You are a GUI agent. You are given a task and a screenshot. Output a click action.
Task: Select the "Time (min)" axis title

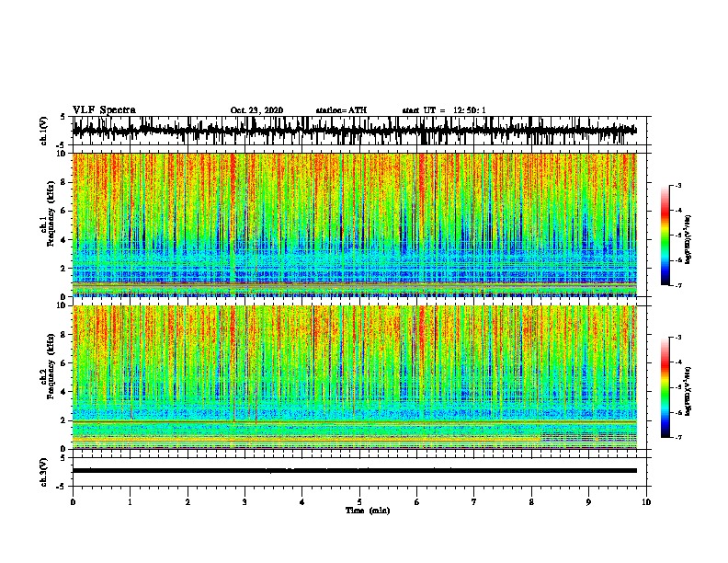tap(368, 511)
